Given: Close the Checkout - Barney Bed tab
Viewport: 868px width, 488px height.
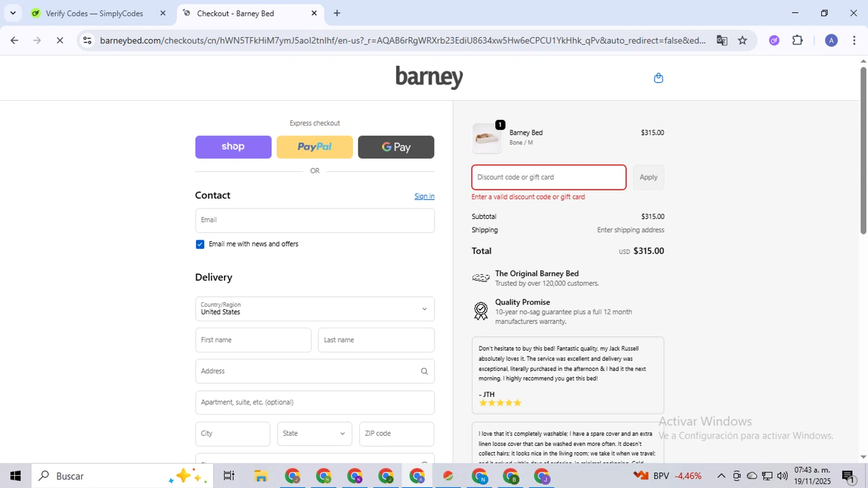Looking at the screenshot, I should coord(314,13).
